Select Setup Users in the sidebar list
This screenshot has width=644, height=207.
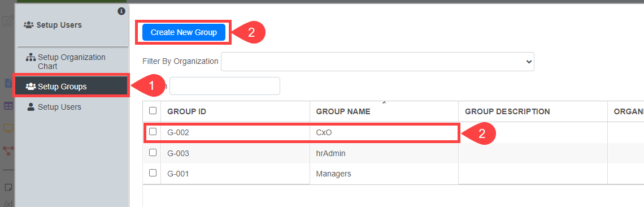click(59, 107)
